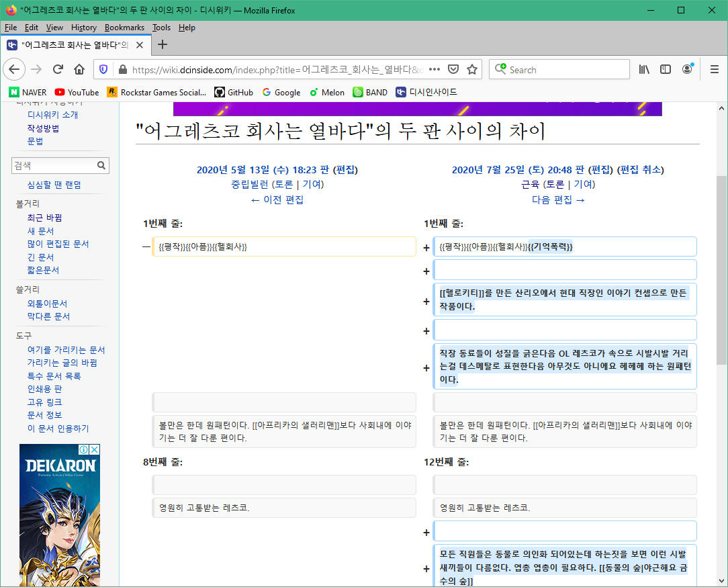This screenshot has width=728, height=587.
Task: Open the Library icon in toolbar
Action: pyautogui.click(x=644, y=69)
